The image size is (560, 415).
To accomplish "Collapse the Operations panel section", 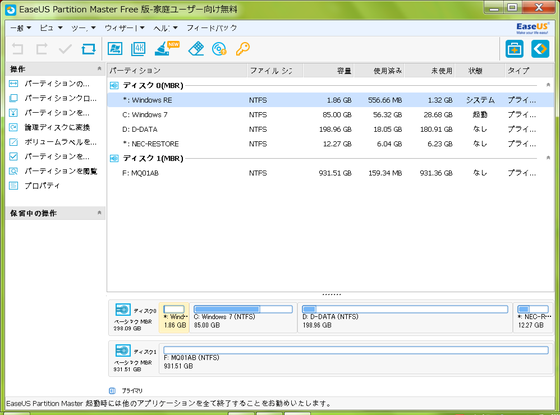I will [99, 69].
